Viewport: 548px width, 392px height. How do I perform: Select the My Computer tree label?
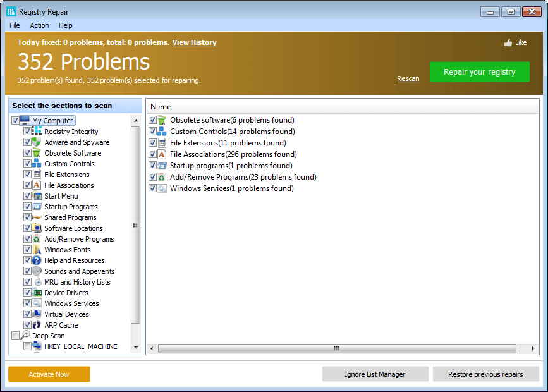pyautogui.click(x=52, y=121)
